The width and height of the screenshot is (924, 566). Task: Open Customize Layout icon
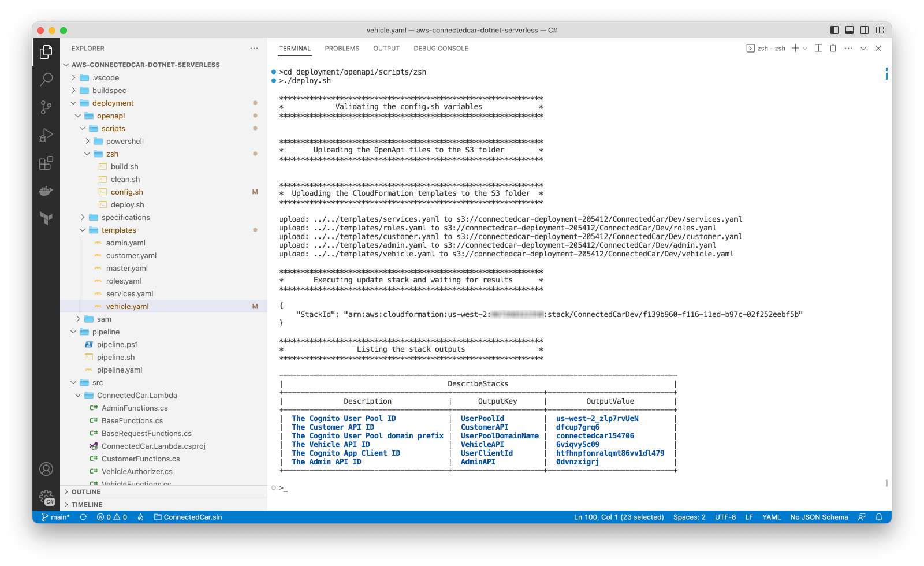[x=880, y=30]
